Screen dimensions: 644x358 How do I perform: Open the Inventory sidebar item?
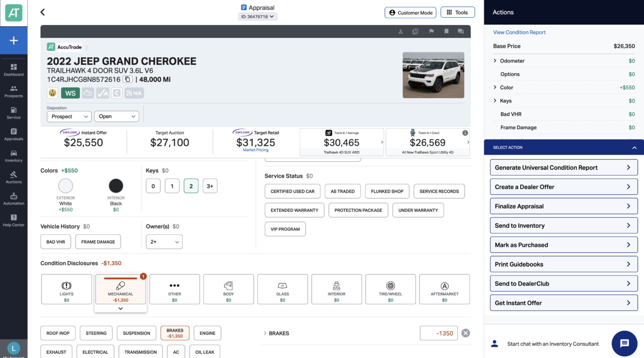pos(14,156)
